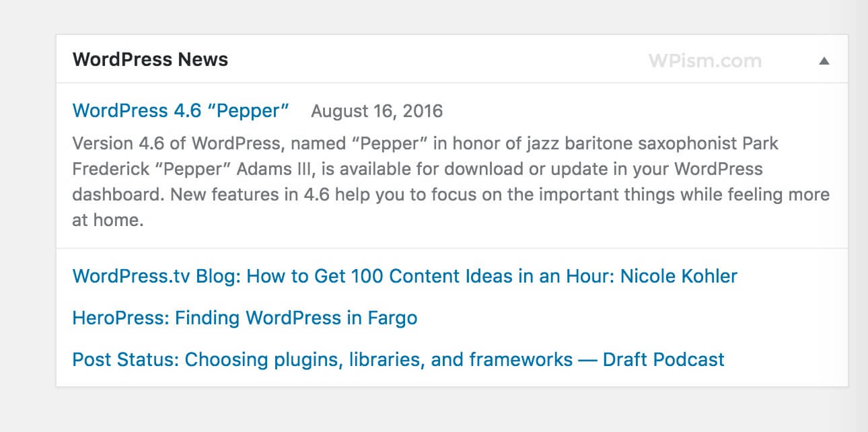Click the "Nicole Kohler" text in WordPress.tv link
Viewport: 868px width, 432px height.
(678, 276)
